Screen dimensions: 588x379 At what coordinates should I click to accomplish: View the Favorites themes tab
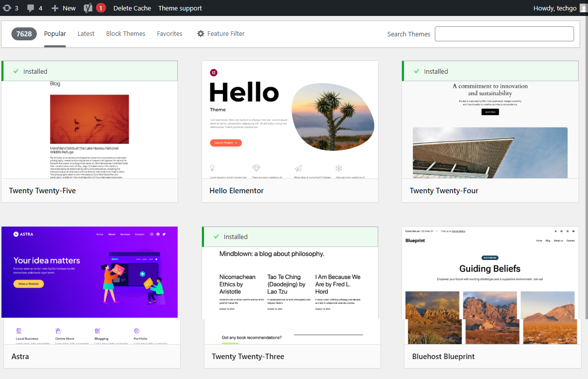point(170,33)
